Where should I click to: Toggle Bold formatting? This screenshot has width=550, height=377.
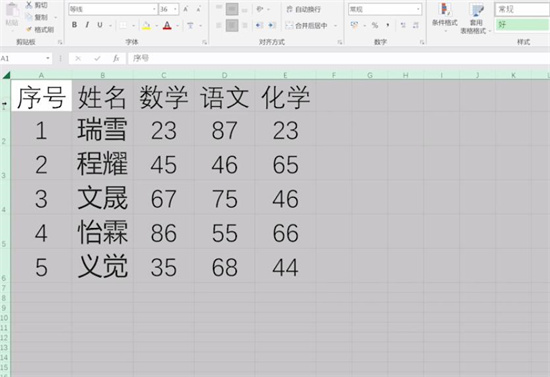(74, 25)
